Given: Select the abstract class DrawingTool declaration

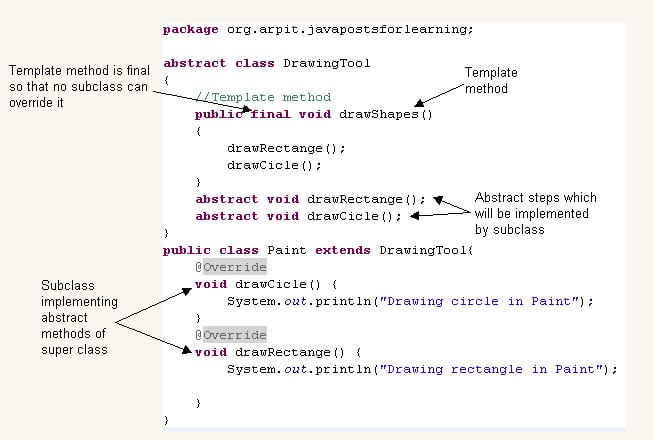Looking at the screenshot, I should click(266, 63).
